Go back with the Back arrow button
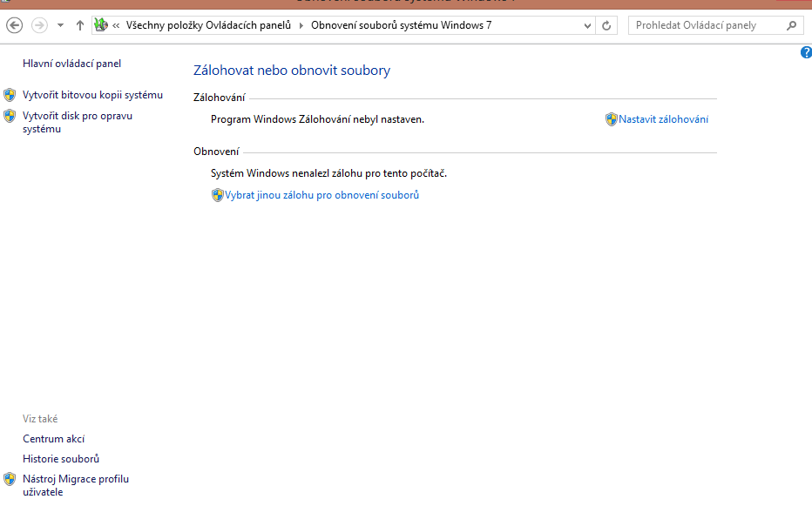This screenshot has height=506, width=812. click(15, 25)
